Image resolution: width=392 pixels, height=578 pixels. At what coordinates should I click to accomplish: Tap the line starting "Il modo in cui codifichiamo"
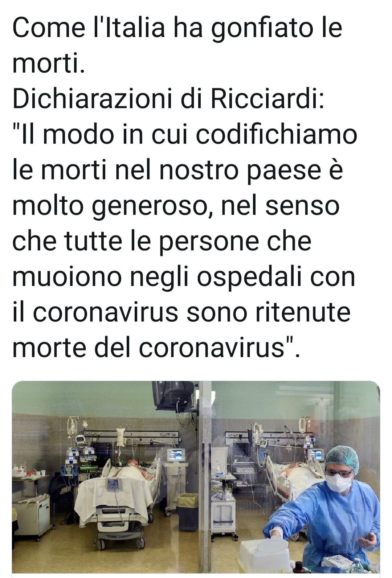coord(185,135)
